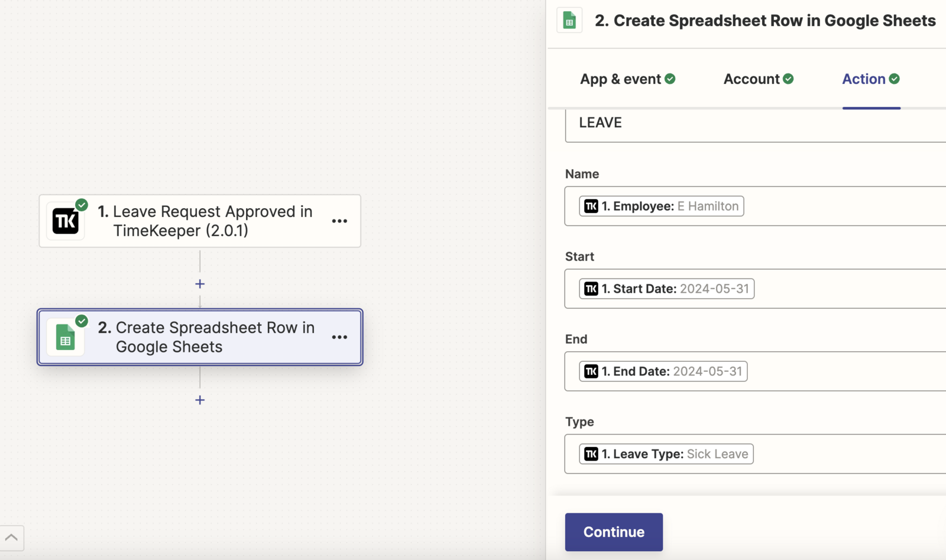Viewport: 946px width, 560px height.
Task: Click the TimeKeeper icon in Leave Type pill
Action: click(x=591, y=454)
